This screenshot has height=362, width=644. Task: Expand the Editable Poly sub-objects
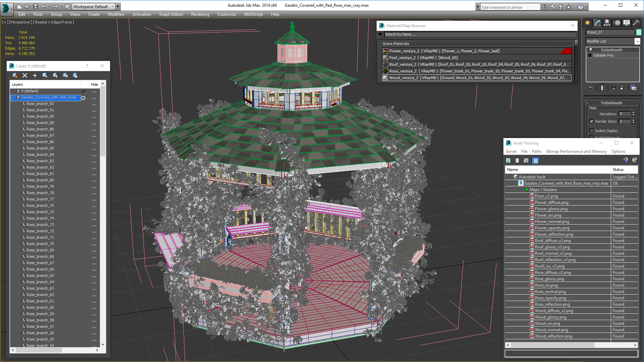590,55
